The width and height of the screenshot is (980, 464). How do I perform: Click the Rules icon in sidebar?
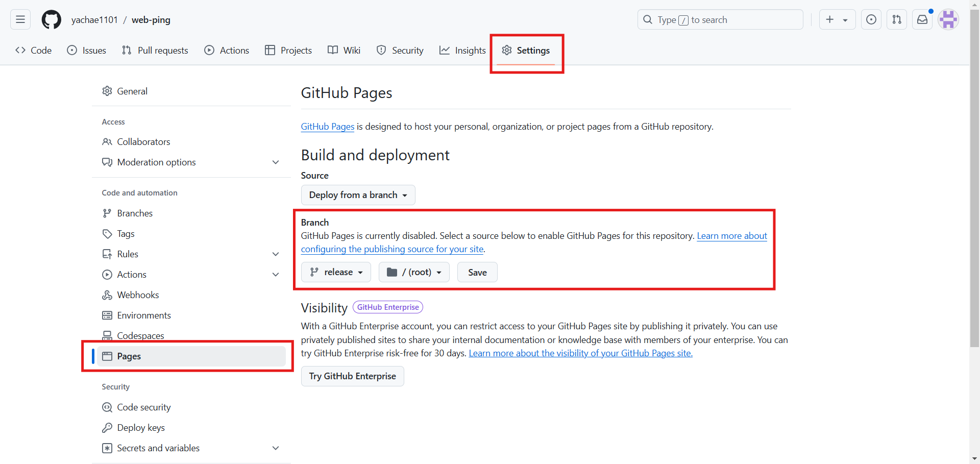click(x=107, y=254)
